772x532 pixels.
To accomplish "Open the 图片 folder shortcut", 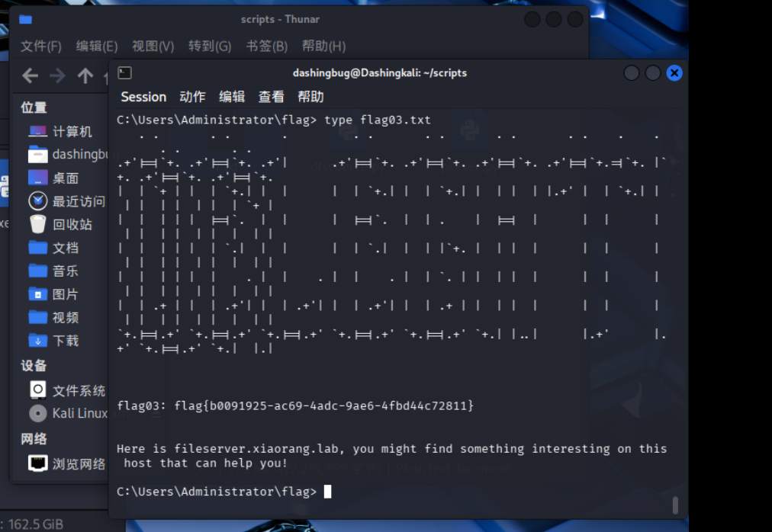I will (x=65, y=294).
